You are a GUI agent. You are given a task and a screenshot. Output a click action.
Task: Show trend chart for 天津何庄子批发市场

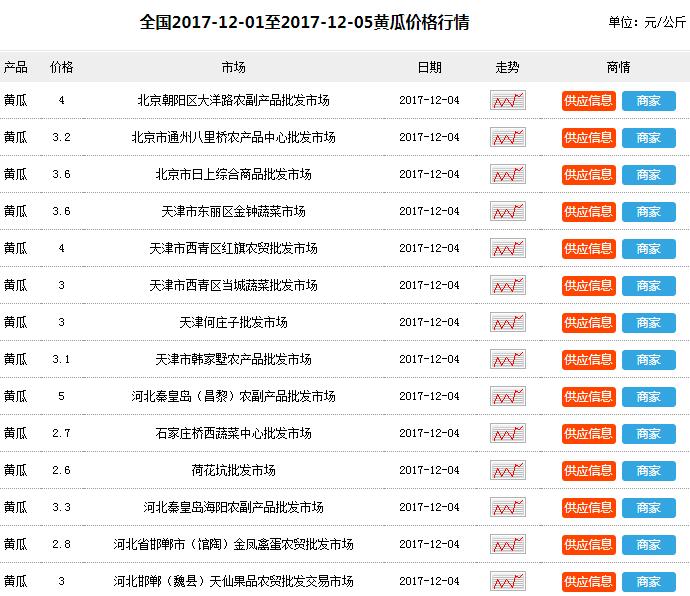[507, 323]
